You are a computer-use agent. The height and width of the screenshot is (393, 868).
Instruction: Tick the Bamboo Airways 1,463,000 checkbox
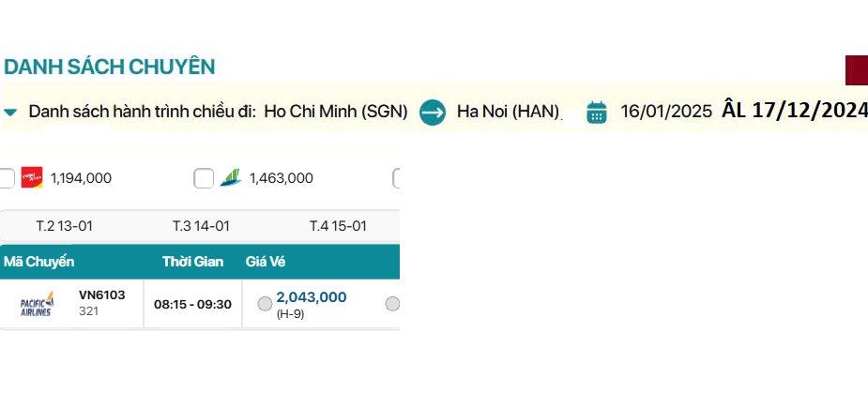tap(204, 178)
